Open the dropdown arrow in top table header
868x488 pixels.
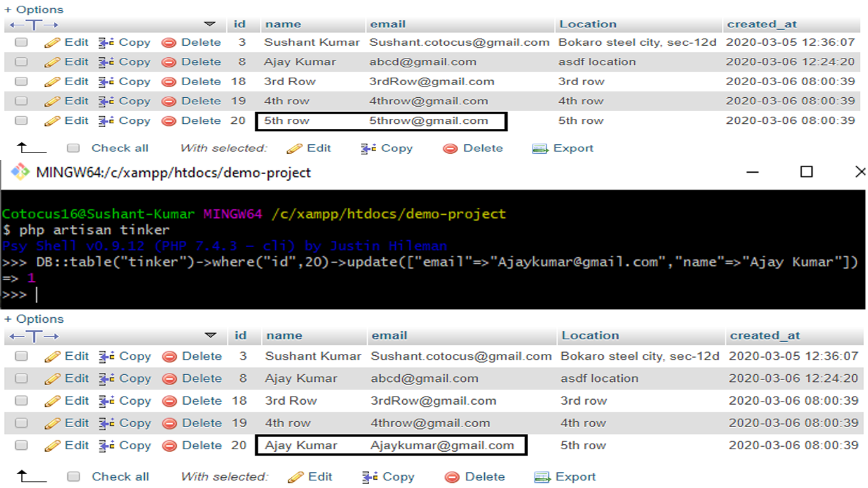point(210,24)
